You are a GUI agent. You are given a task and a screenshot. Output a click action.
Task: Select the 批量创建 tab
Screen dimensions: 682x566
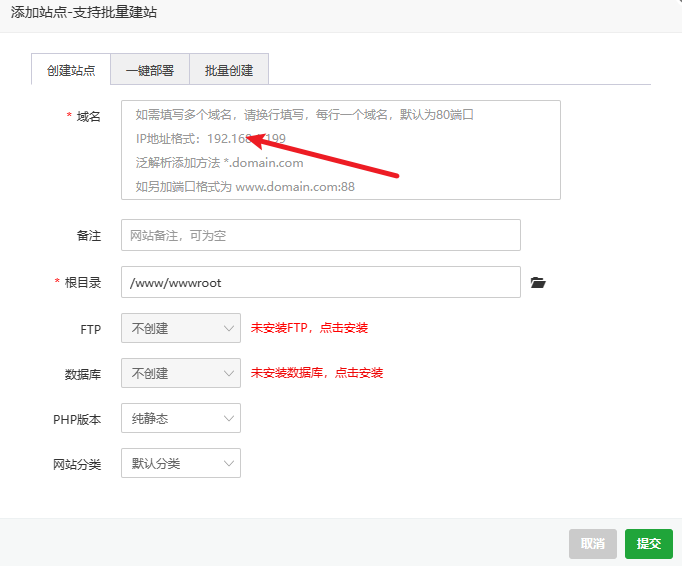click(x=229, y=71)
